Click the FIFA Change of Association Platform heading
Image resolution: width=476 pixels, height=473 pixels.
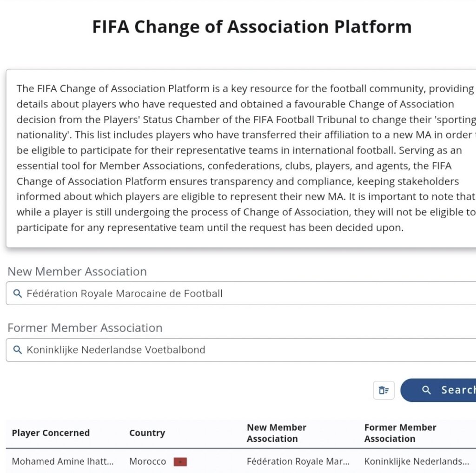tap(251, 27)
